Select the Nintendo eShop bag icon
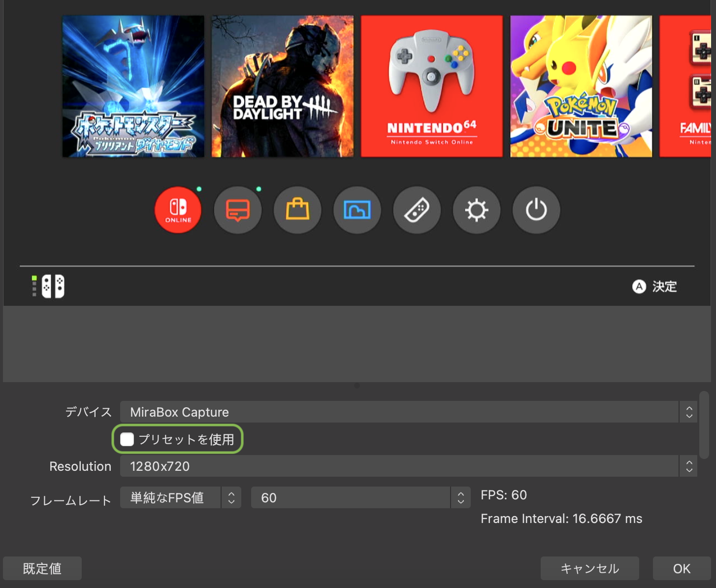 pos(297,210)
